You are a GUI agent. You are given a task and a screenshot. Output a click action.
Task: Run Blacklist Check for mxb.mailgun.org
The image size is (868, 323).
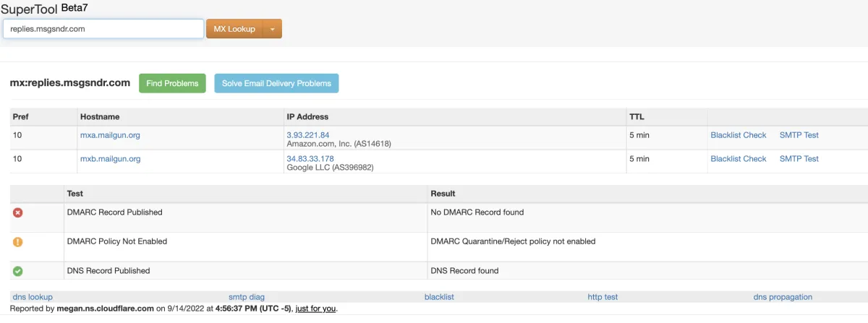pyautogui.click(x=739, y=159)
